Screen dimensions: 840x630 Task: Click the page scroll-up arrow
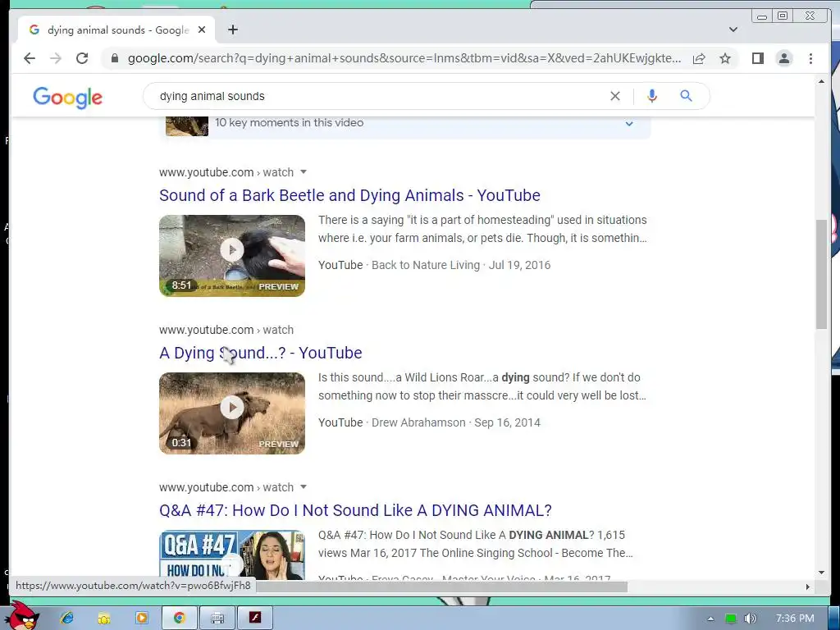pyautogui.click(x=821, y=81)
